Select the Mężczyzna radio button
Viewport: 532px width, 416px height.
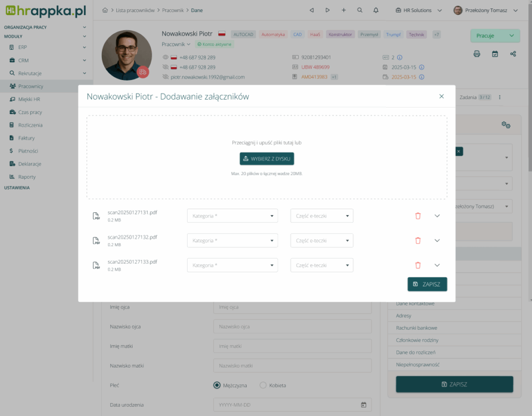point(217,385)
